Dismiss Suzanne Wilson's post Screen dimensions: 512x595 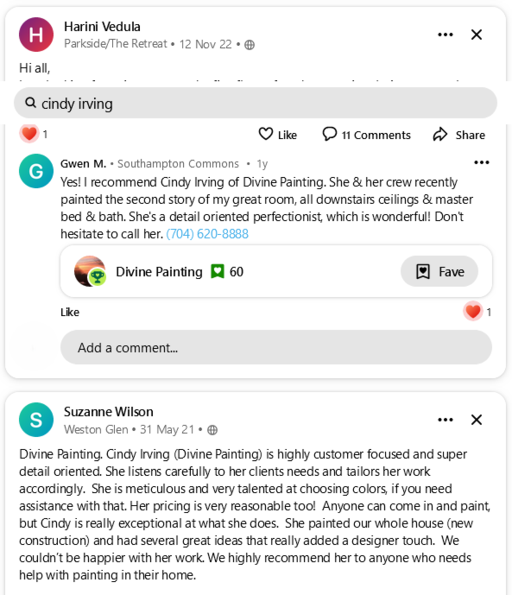[476, 420]
